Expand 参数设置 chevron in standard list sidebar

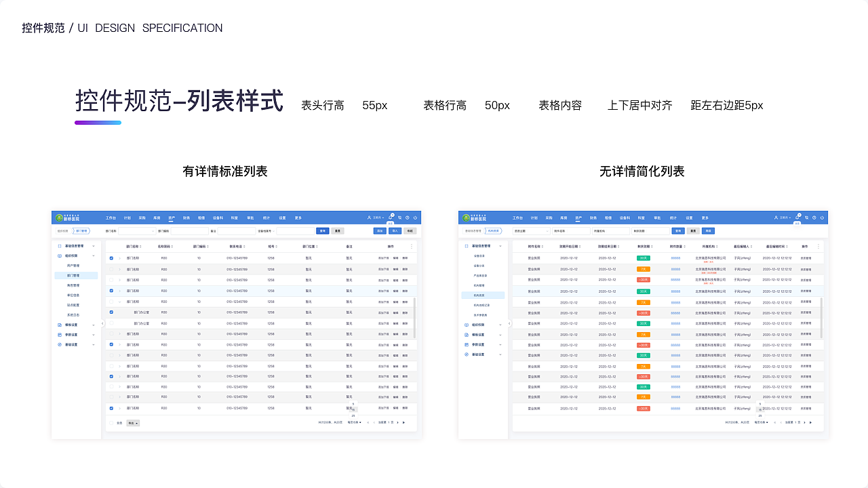point(94,335)
